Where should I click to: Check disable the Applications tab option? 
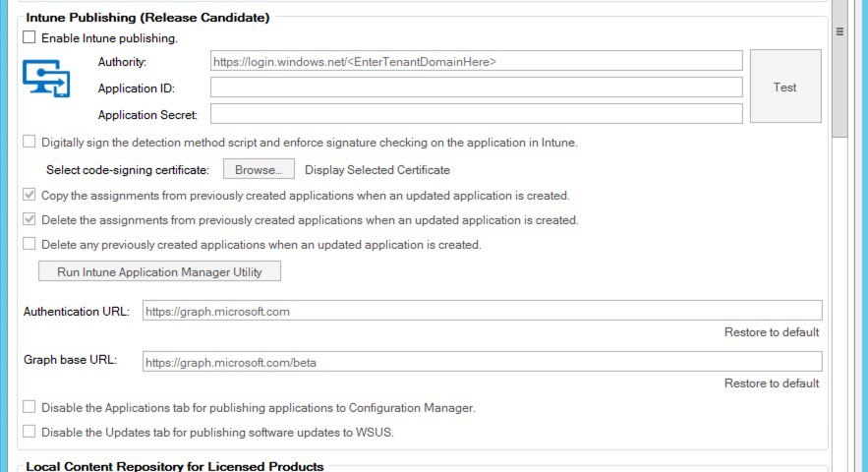tap(29, 407)
